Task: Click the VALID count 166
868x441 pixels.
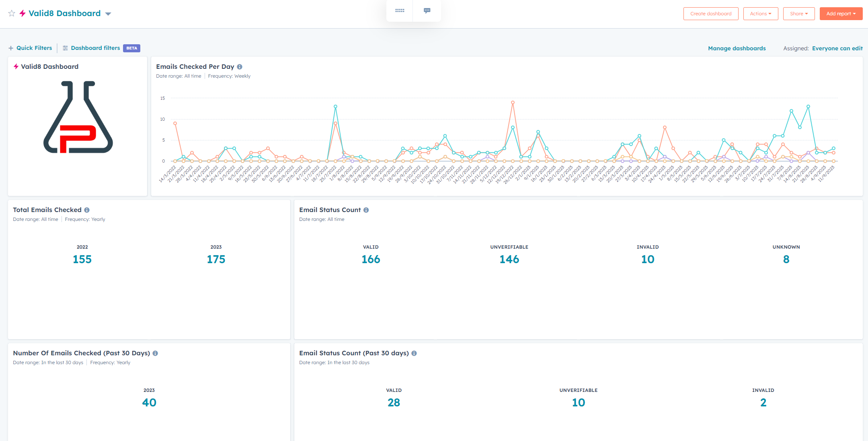Action: click(371, 259)
